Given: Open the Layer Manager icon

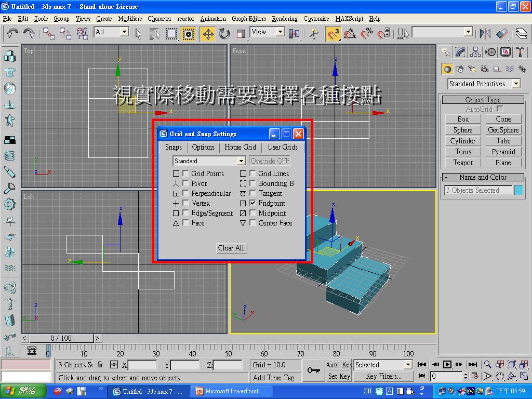Looking at the screenshot, I should [x=522, y=34].
